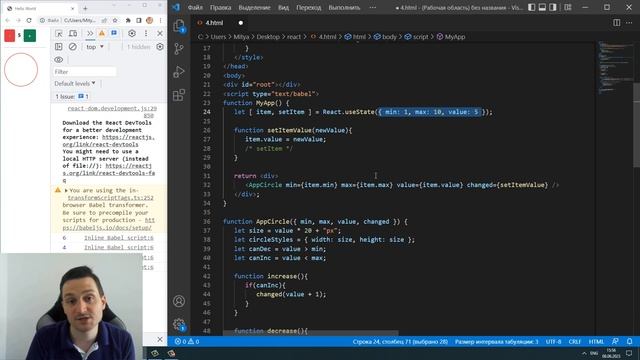This screenshot has width=640, height=360.
Task: Open Chrome three-dot menu
Action: click(160, 20)
